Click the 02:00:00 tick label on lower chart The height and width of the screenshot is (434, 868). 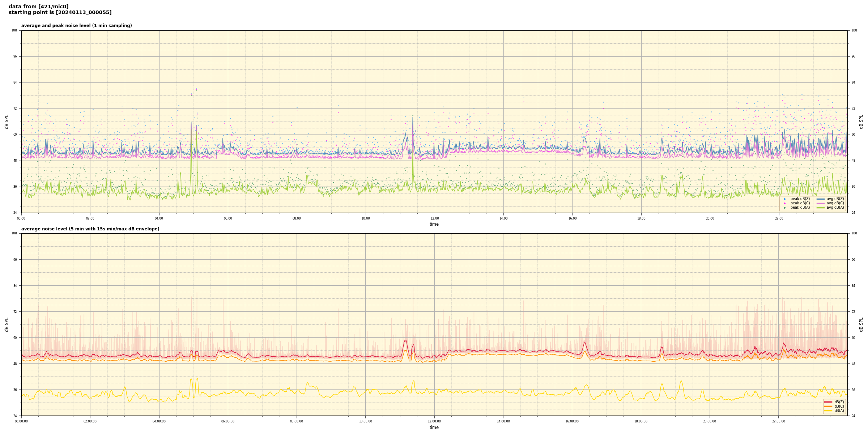(90, 421)
